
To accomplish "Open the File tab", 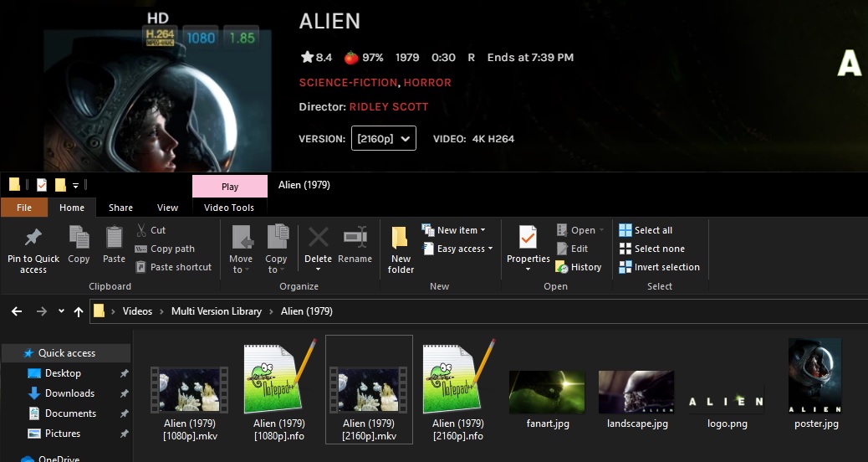I will coord(23,208).
